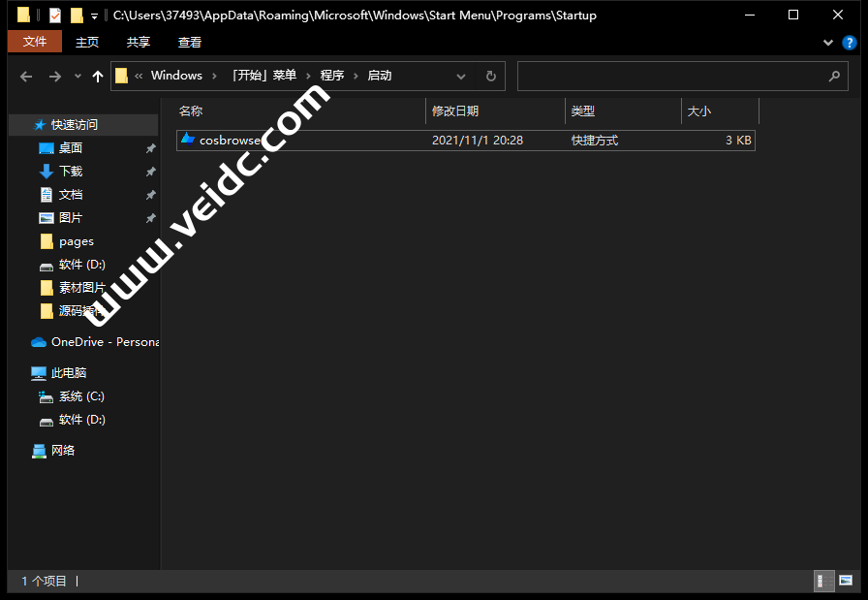Select 快速访问 in navigation pane

tap(83, 125)
